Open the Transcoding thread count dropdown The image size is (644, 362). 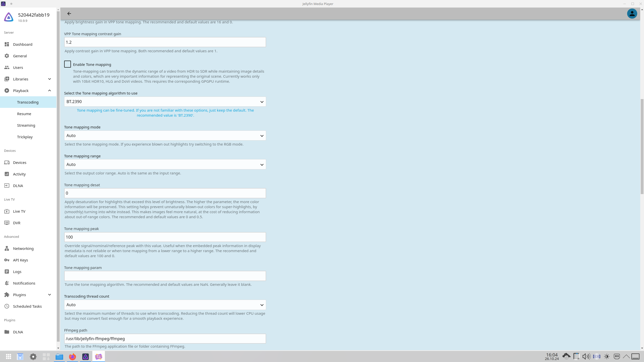pyautogui.click(x=165, y=305)
